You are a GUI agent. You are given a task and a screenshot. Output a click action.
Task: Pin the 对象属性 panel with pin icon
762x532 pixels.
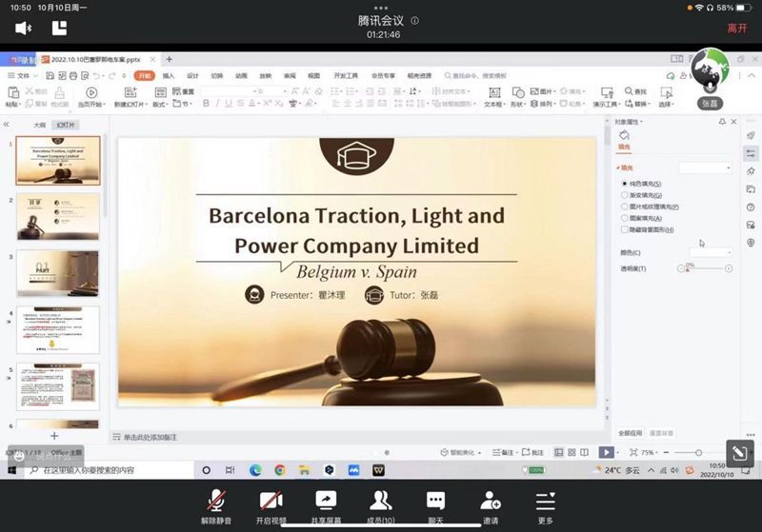(x=722, y=122)
